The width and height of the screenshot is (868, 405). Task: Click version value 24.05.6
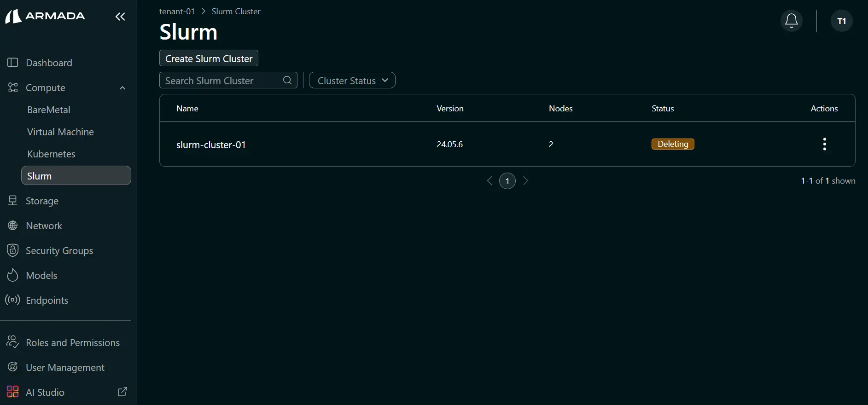(x=449, y=144)
